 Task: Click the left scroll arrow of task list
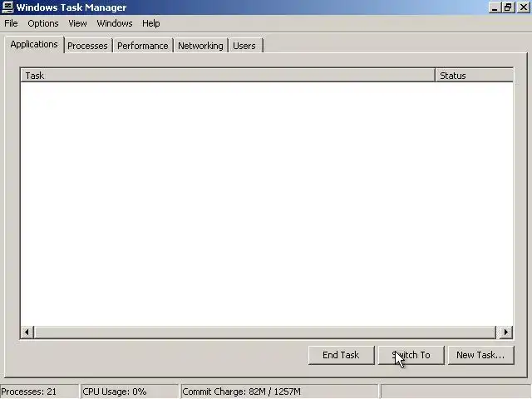[27, 332]
